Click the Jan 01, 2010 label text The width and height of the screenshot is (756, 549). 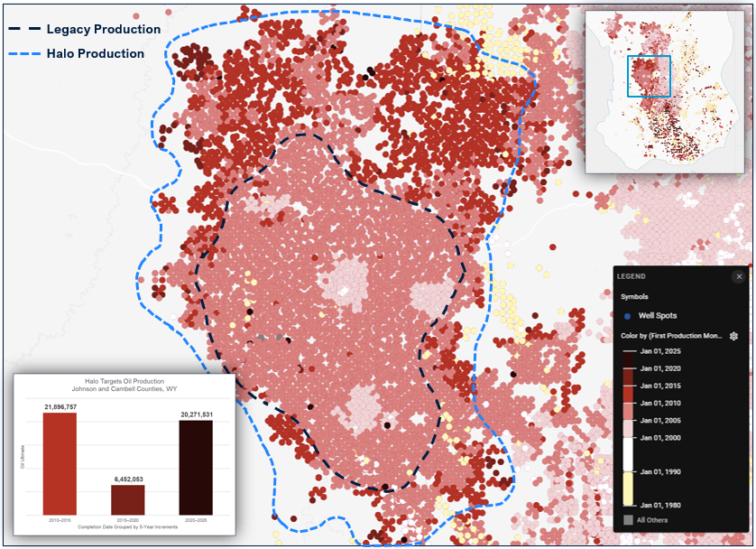tap(660, 402)
